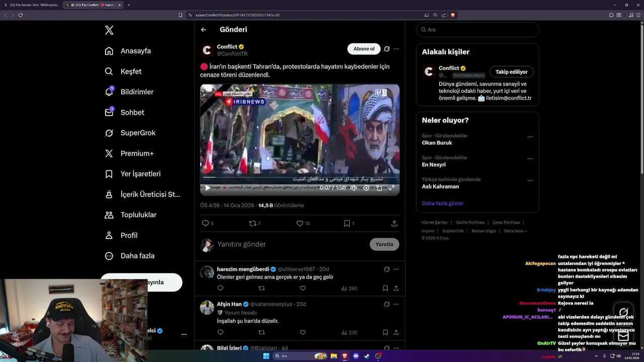Bookmark page via address bar icon

pyautogui.click(x=181, y=15)
